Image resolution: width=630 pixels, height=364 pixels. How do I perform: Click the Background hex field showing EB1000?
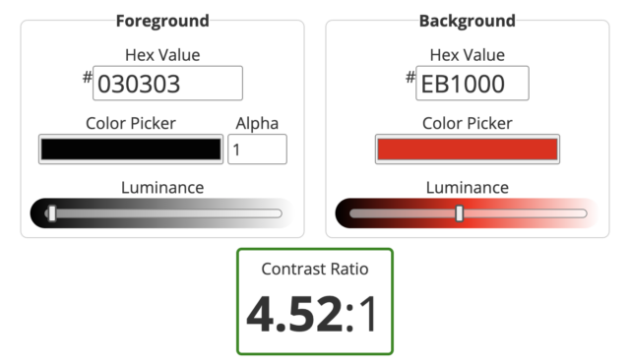(472, 83)
